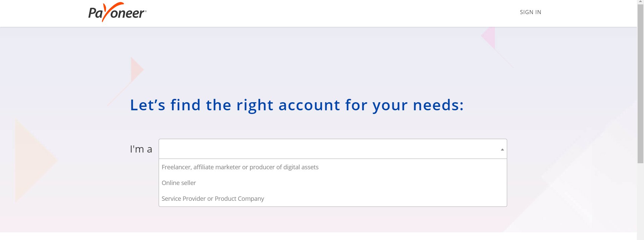Pick Service Provider or Product Company
This screenshot has height=240, width=644.
(x=213, y=199)
